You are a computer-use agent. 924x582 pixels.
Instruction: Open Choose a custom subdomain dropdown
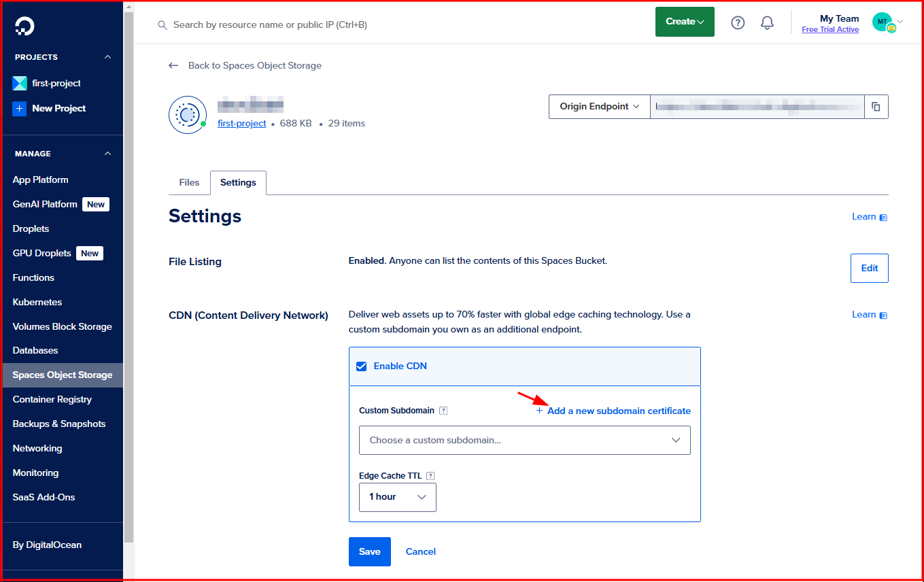click(525, 440)
